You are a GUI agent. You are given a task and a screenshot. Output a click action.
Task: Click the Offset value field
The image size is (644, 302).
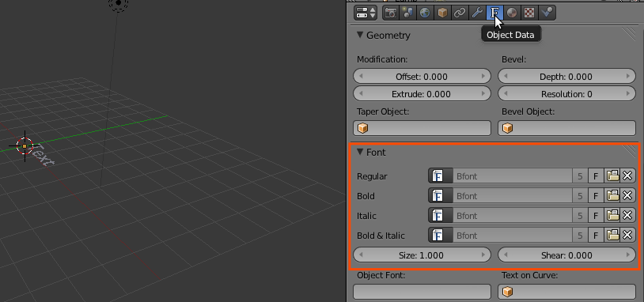pyautogui.click(x=422, y=77)
